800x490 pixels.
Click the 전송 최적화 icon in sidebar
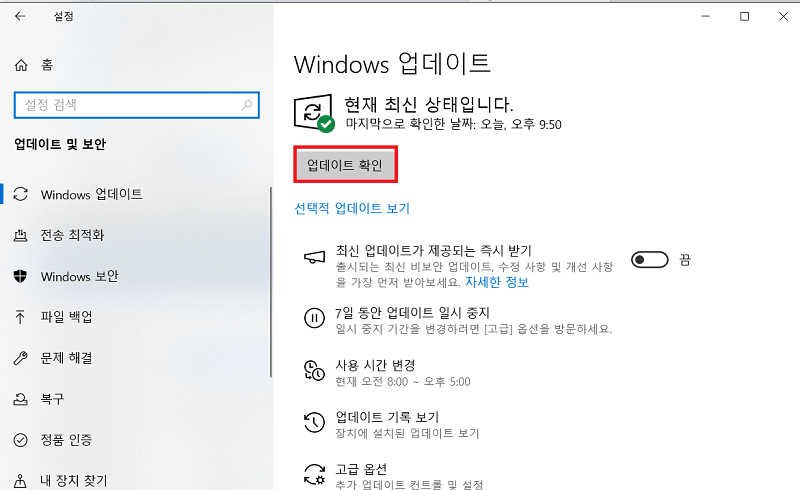tap(20, 235)
